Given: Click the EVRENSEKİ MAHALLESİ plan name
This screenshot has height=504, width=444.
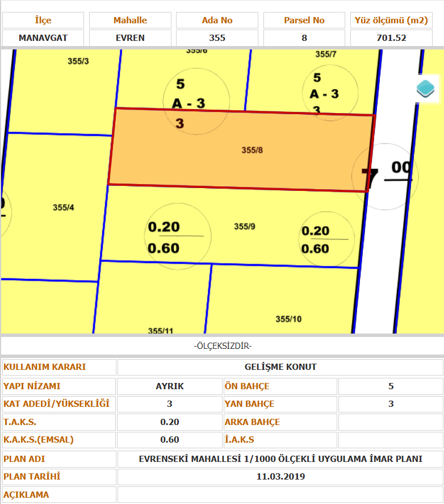Looking at the screenshot, I should click(x=280, y=459).
